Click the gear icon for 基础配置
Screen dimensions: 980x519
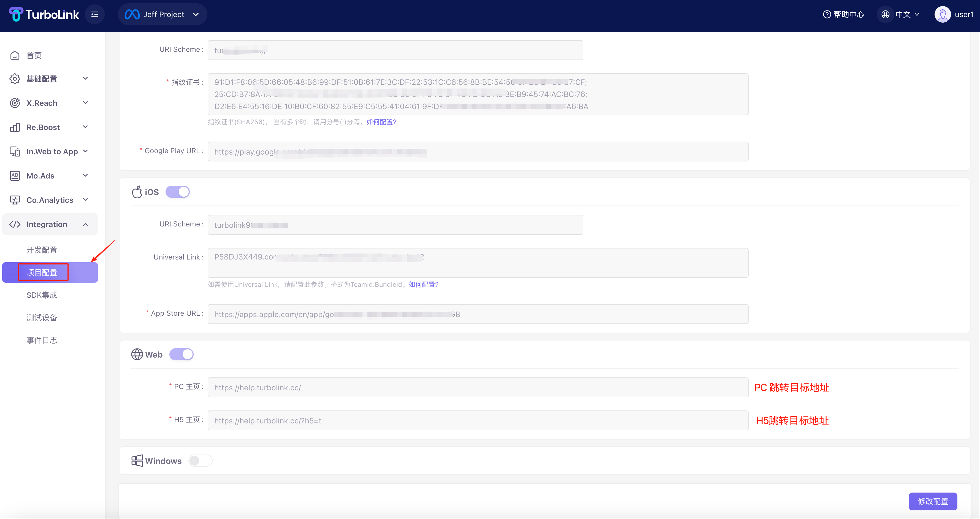pyautogui.click(x=15, y=79)
